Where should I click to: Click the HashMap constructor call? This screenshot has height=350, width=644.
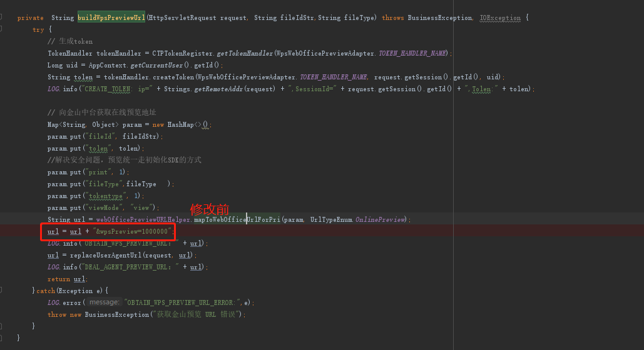[181, 125]
